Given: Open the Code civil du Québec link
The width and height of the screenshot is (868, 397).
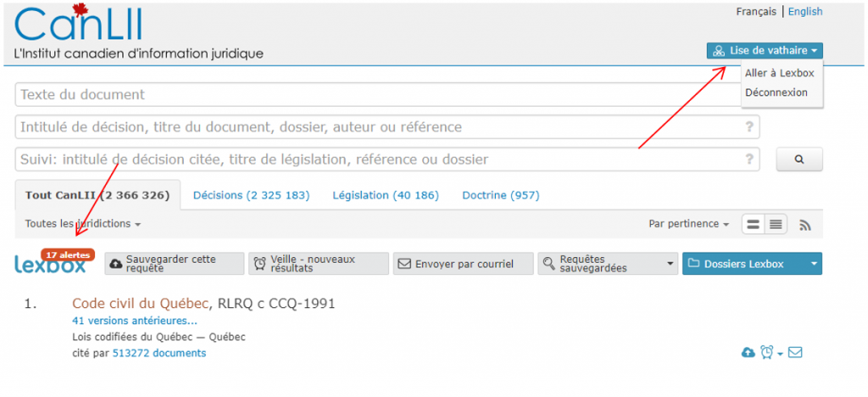Looking at the screenshot, I should tap(141, 304).
